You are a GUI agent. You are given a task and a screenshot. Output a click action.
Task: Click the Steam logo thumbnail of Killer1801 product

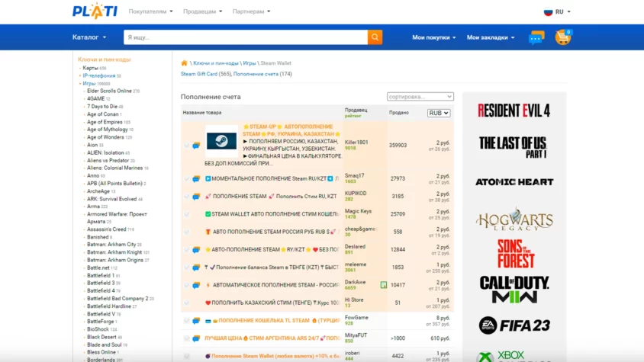(x=221, y=142)
